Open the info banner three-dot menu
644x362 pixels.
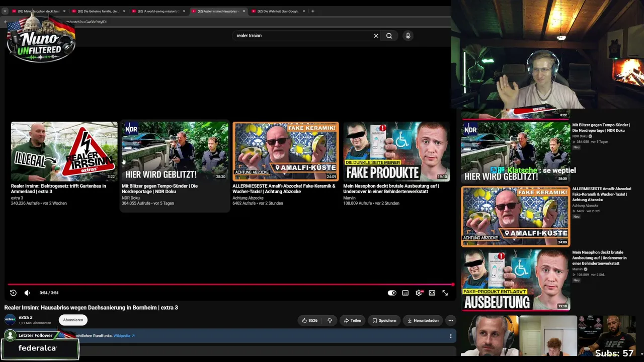(451, 336)
